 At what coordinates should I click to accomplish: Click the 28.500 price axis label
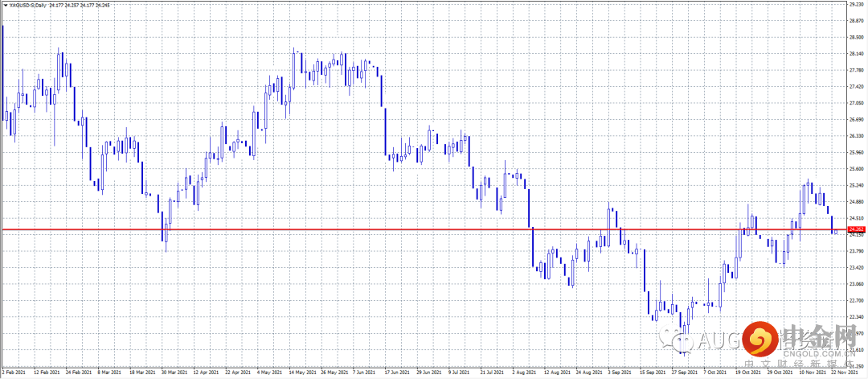[x=858, y=37]
